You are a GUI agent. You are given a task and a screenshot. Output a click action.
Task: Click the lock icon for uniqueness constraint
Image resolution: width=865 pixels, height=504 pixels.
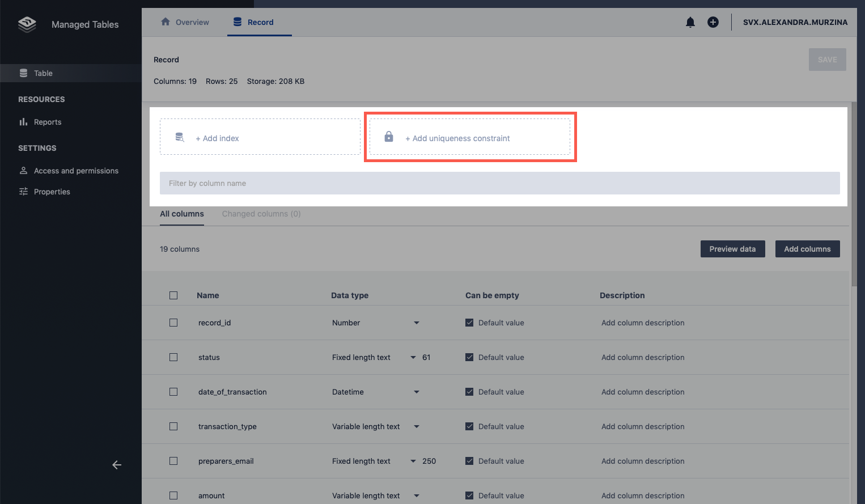click(x=389, y=137)
